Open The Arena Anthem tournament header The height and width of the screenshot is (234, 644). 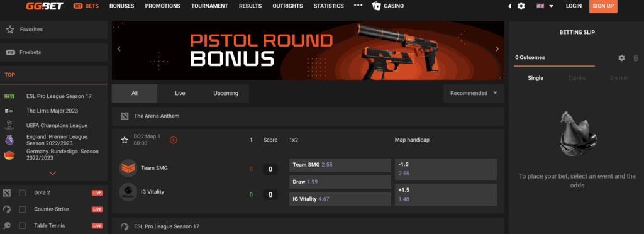[x=308, y=116]
